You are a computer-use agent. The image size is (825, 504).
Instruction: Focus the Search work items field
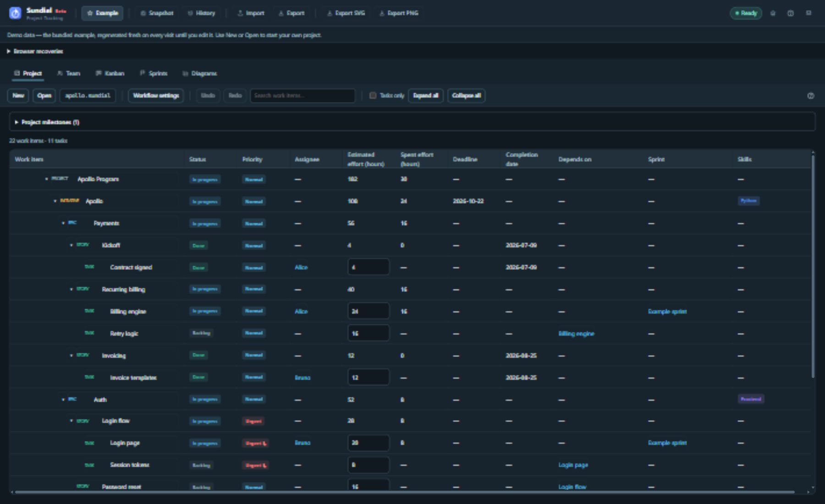[x=302, y=95]
